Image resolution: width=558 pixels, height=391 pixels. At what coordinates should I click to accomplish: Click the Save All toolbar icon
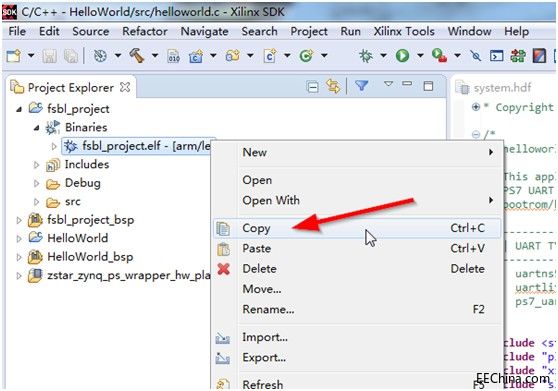(x=71, y=56)
